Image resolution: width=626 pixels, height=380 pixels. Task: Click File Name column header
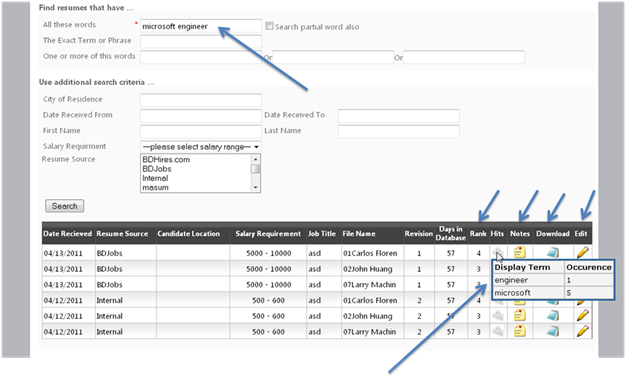(x=359, y=234)
